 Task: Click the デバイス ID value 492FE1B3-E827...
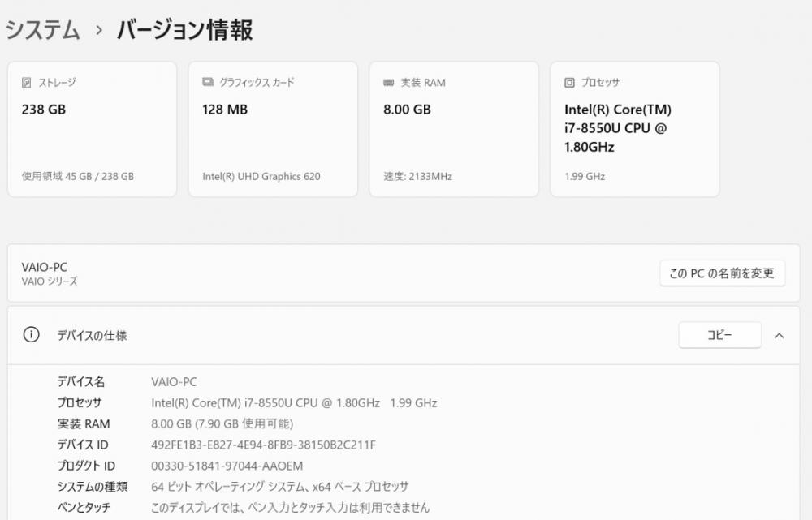[264, 445]
